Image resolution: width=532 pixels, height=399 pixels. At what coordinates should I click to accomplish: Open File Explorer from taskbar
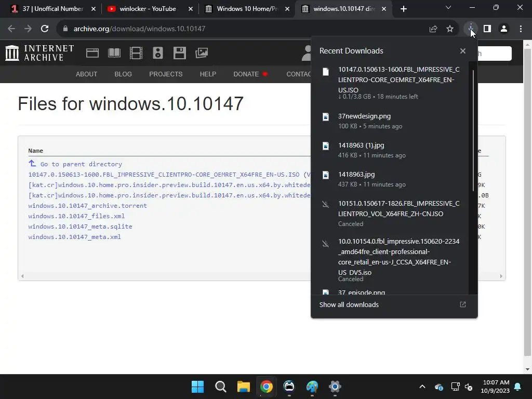coord(243,387)
